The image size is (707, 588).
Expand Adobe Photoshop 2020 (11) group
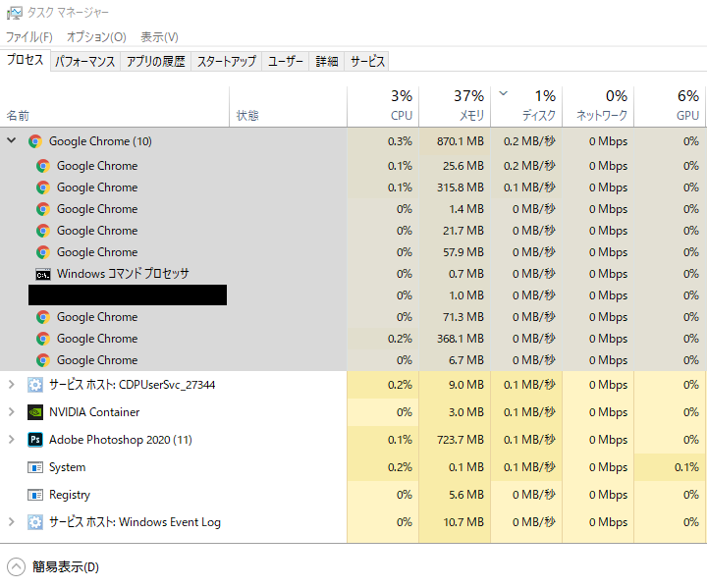point(11,439)
